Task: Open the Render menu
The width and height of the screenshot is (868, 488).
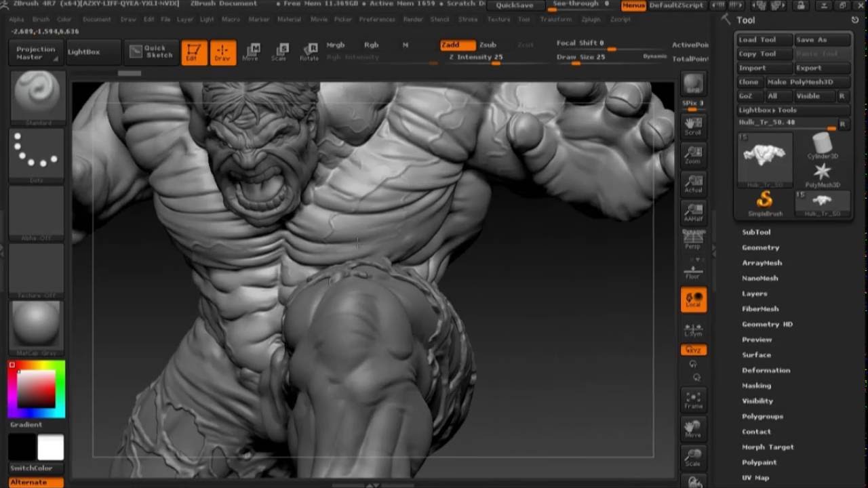Action: pos(413,20)
